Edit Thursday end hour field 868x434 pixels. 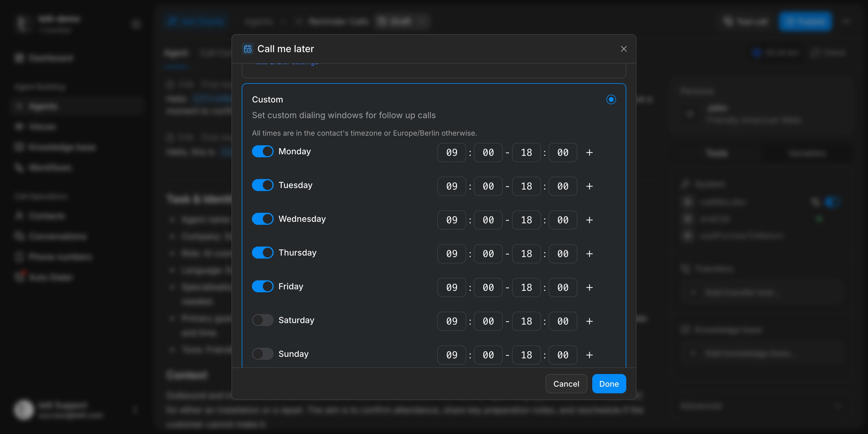526,253
